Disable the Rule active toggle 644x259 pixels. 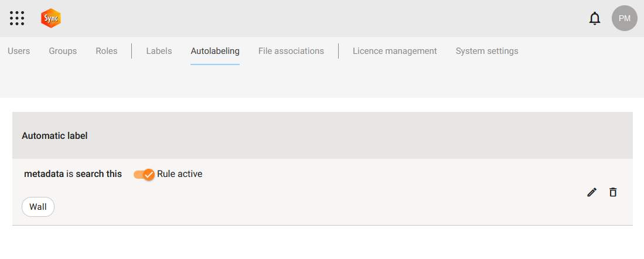(x=144, y=174)
